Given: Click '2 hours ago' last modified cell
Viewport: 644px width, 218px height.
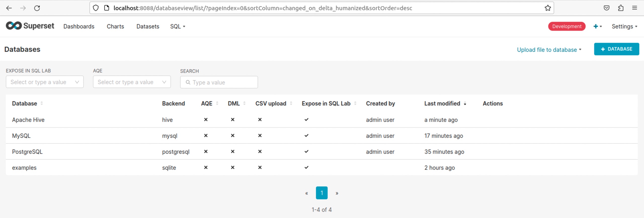Looking at the screenshot, I should pyautogui.click(x=439, y=168).
